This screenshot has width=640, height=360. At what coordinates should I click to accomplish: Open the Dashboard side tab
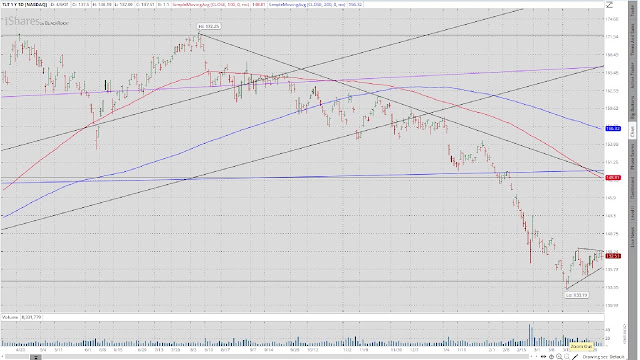(632, 187)
